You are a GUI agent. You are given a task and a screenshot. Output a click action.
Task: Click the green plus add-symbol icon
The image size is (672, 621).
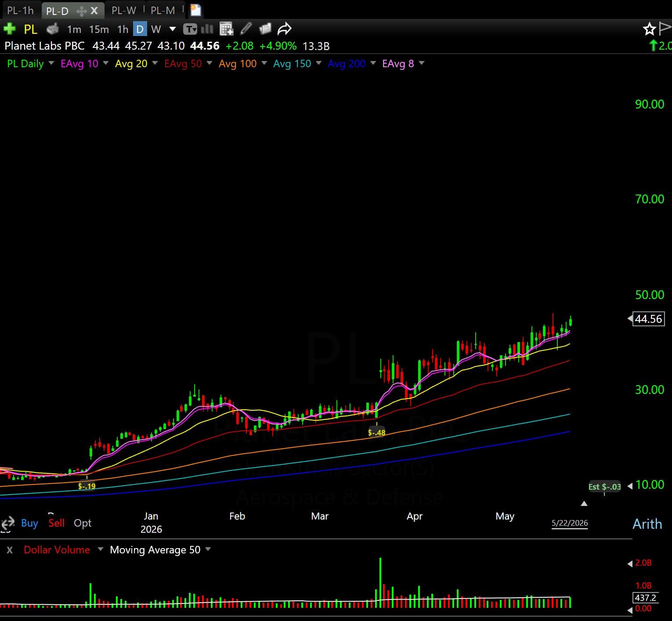tap(9, 29)
